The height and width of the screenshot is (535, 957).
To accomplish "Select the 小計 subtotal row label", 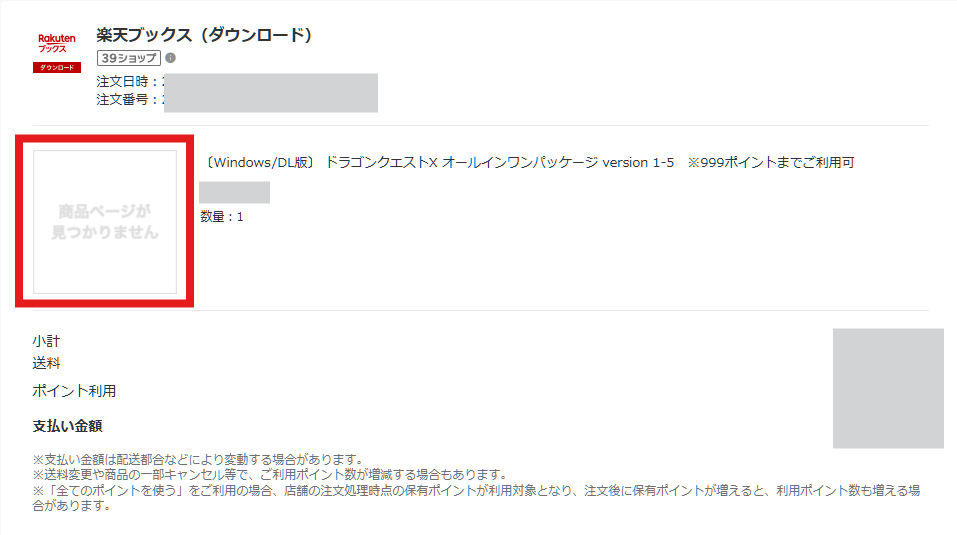I will [46, 341].
